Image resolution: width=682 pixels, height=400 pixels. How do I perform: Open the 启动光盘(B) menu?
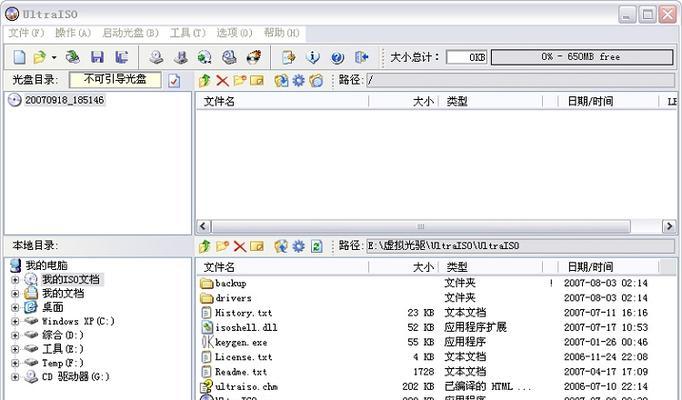tap(130, 33)
